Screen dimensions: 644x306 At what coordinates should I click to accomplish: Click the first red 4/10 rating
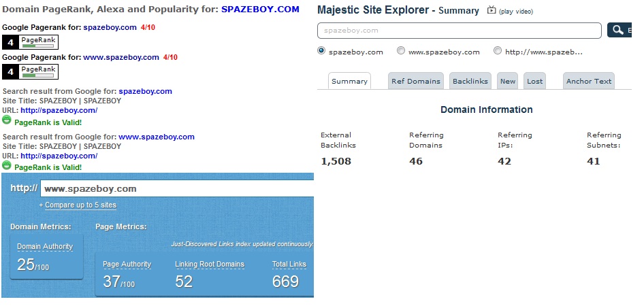[x=148, y=27]
